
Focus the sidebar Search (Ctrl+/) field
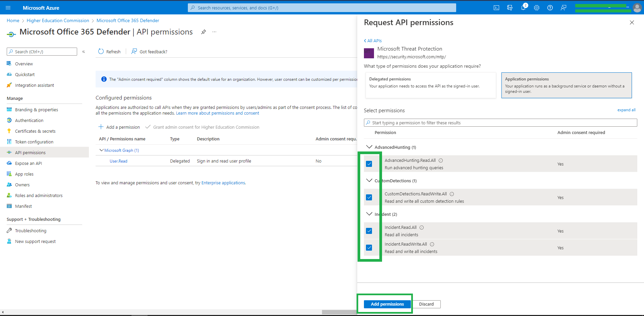pos(42,52)
